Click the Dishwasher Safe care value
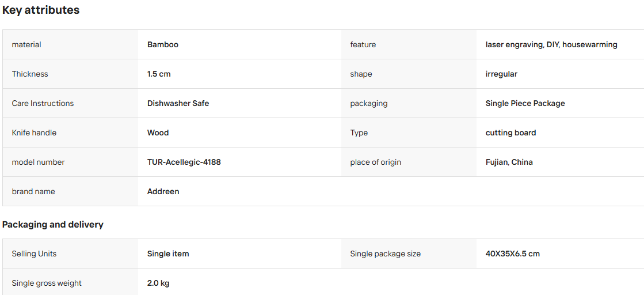This screenshot has height=295, width=644. pyautogui.click(x=178, y=103)
